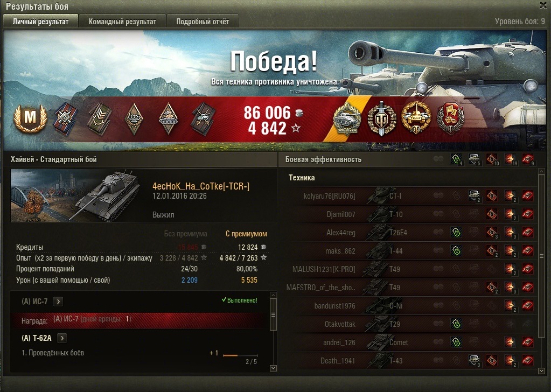Select the Личный результат tab
Image resolution: width=551 pixels, height=392 pixels.
coord(41,22)
